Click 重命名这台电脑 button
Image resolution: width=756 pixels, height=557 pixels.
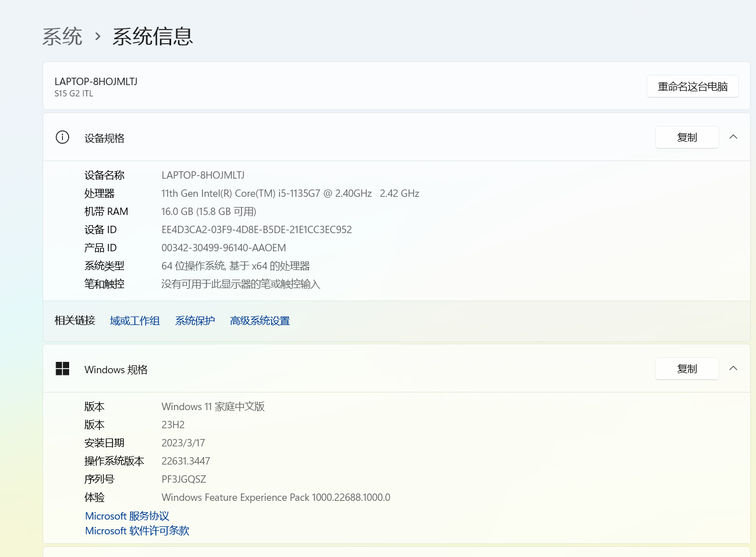coord(693,86)
